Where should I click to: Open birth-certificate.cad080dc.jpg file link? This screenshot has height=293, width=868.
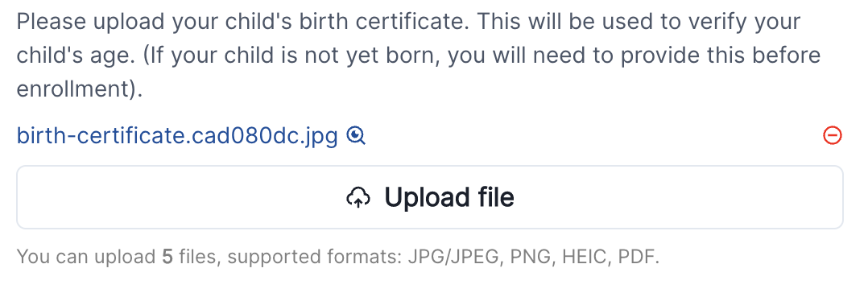point(177,136)
